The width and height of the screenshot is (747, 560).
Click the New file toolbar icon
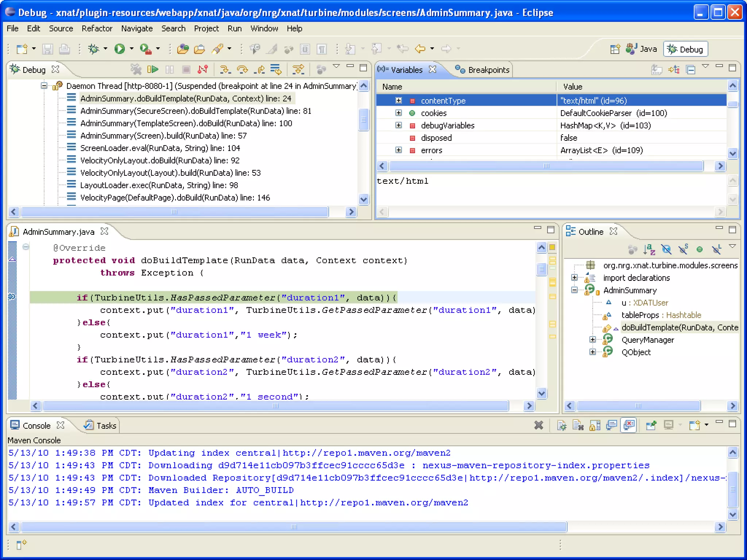22,48
